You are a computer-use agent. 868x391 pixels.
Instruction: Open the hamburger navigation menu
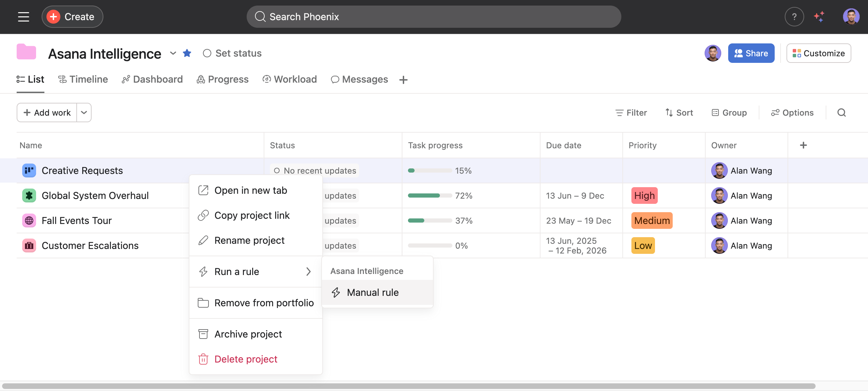[x=24, y=17]
